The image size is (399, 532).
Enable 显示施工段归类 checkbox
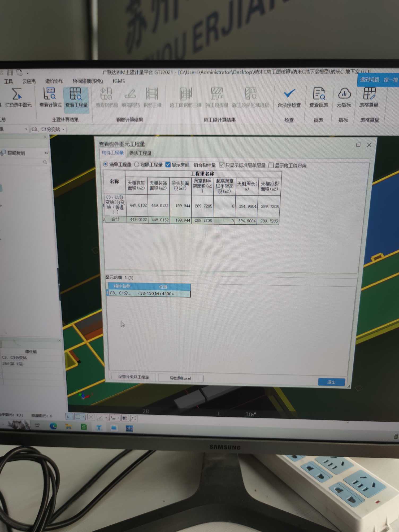coord(271,165)
